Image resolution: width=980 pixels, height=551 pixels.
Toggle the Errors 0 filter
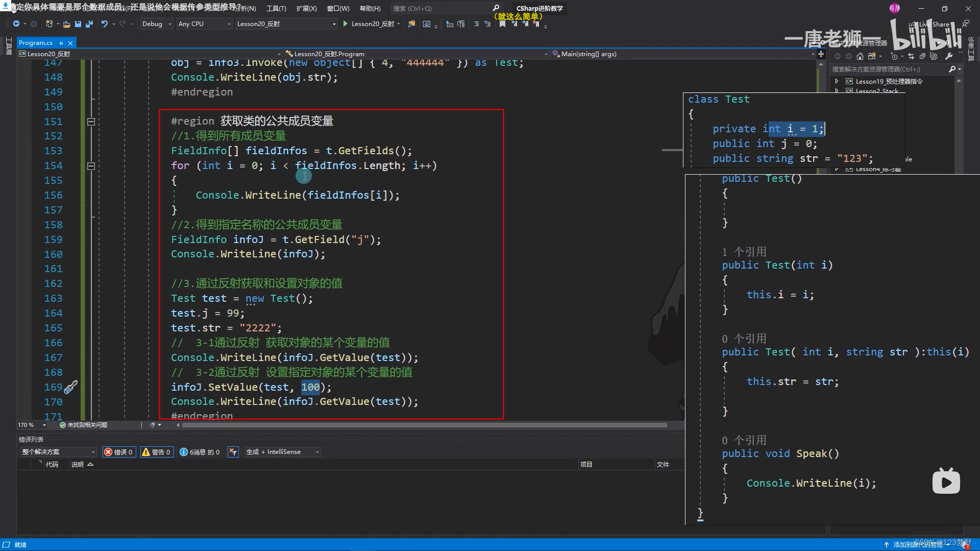119,452
